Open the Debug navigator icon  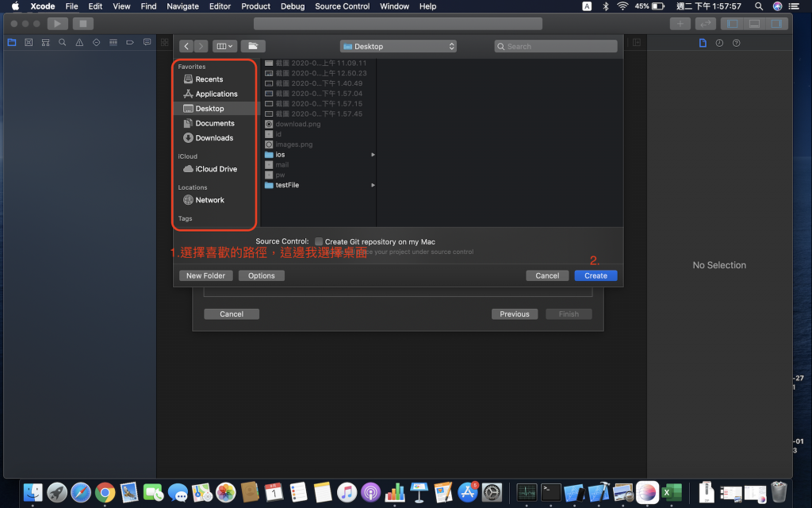(x=113, y=43)
